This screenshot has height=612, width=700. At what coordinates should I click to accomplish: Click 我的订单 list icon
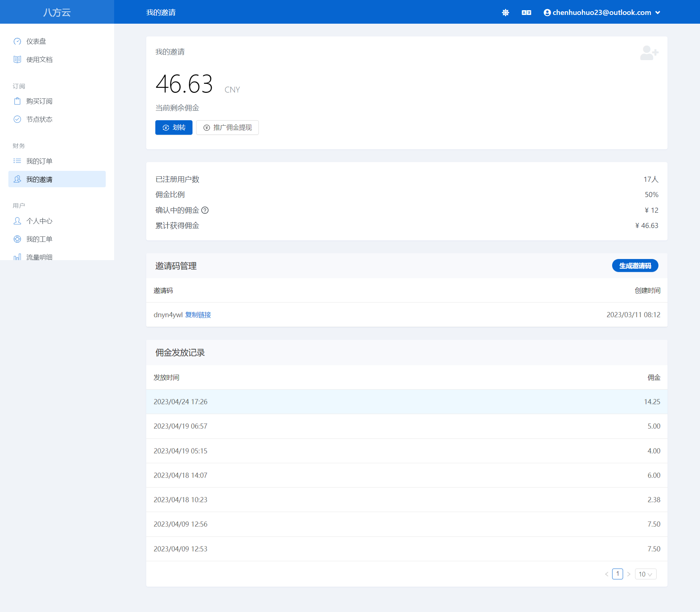[17, 161]
